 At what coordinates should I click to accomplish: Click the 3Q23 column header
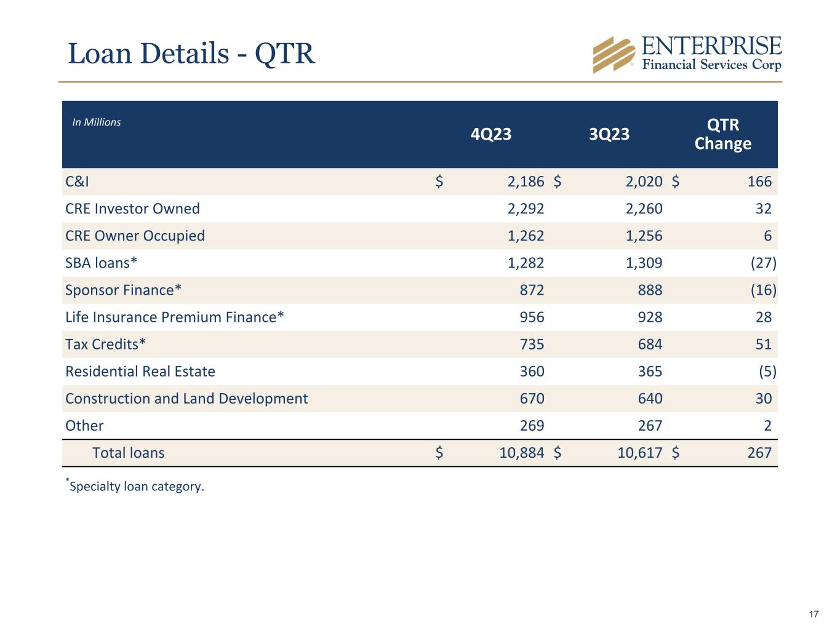(609, 134)
